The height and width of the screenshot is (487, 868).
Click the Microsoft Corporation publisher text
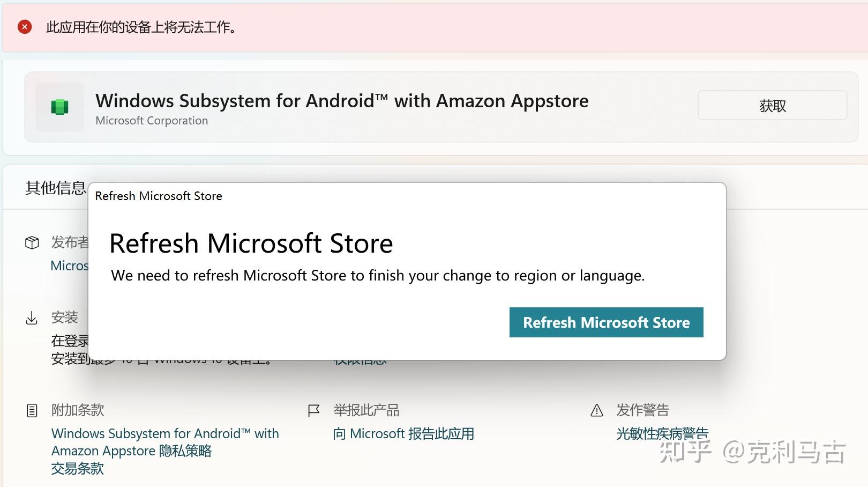[x=152, y=121]
